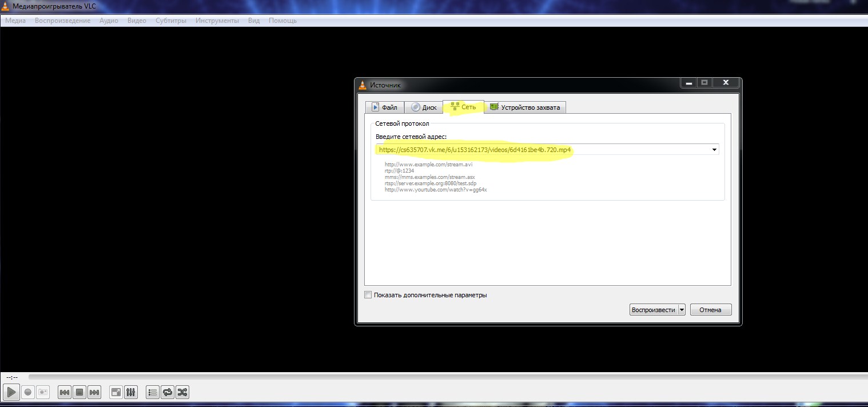Click example text http://www.youtube.com/watch?v=gg64x
The height and width of the screenshot is (407, 868).
[x=436, y=190]
